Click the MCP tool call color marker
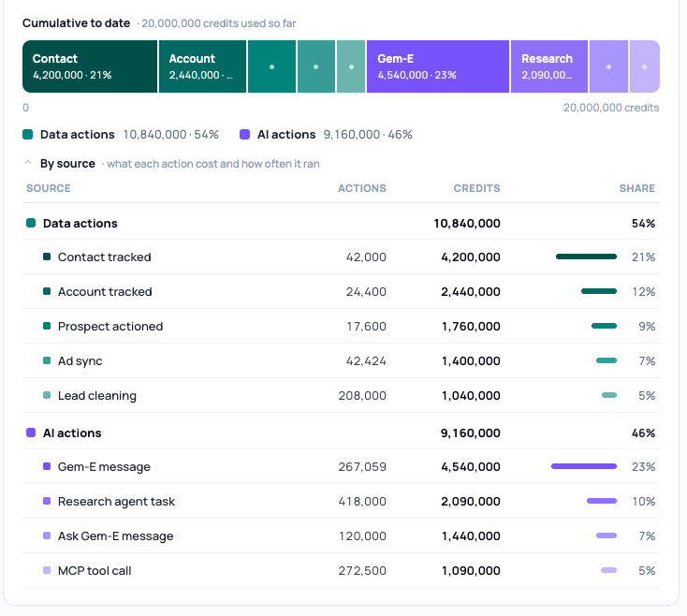 47,570
